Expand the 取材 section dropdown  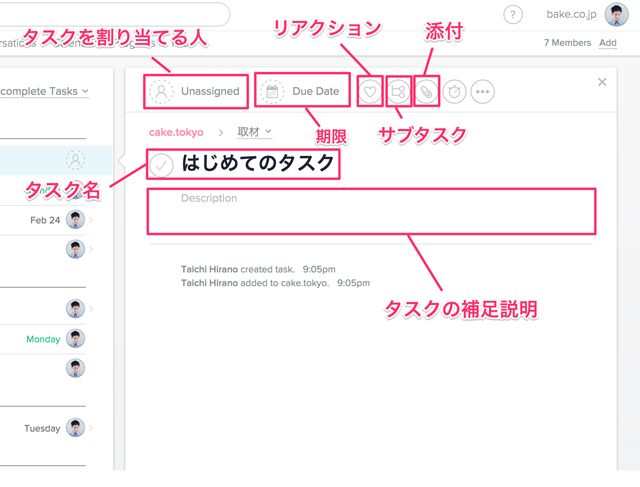[254, 132]
